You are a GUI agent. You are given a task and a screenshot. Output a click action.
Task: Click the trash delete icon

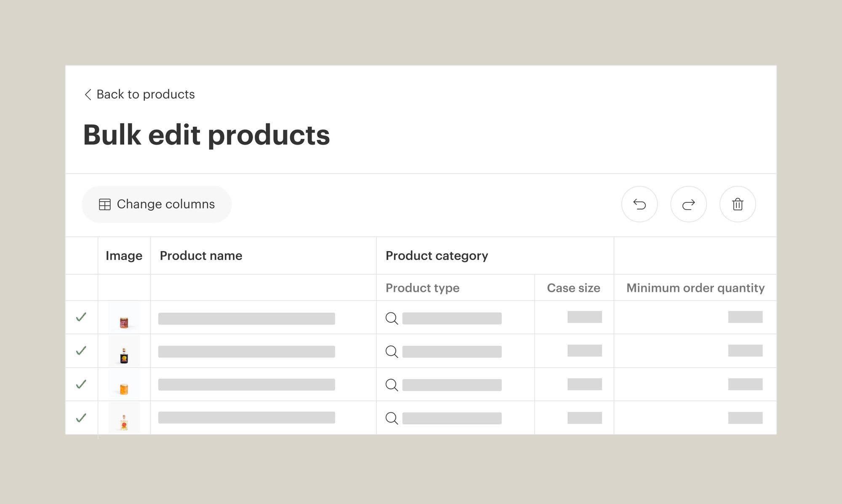click(737, 204)
